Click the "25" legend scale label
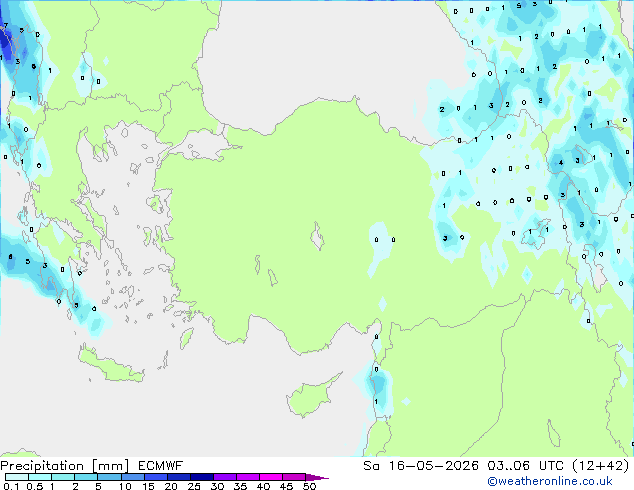The height and width of the screenshot is (490, 634). [x=194, y=486]
